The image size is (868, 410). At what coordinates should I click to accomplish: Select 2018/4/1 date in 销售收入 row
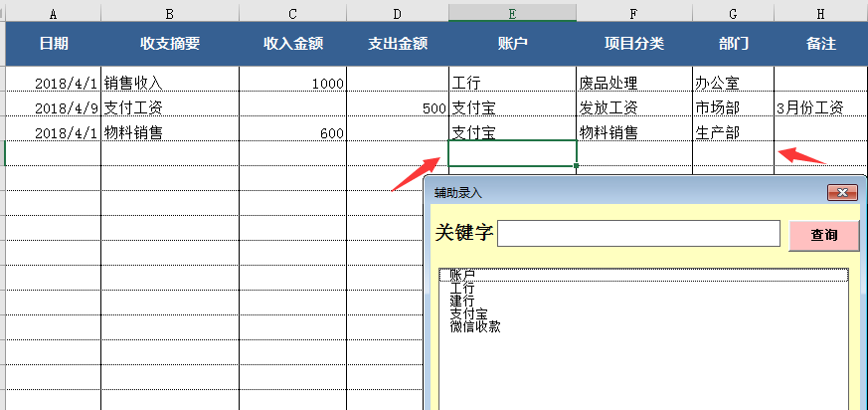53,80
